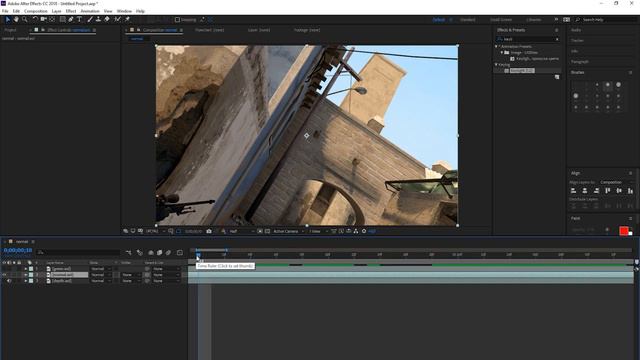Create a new animation preset in Effects & Presets
The height and width of the screenshot is (360, 640).
pos(557,77)
